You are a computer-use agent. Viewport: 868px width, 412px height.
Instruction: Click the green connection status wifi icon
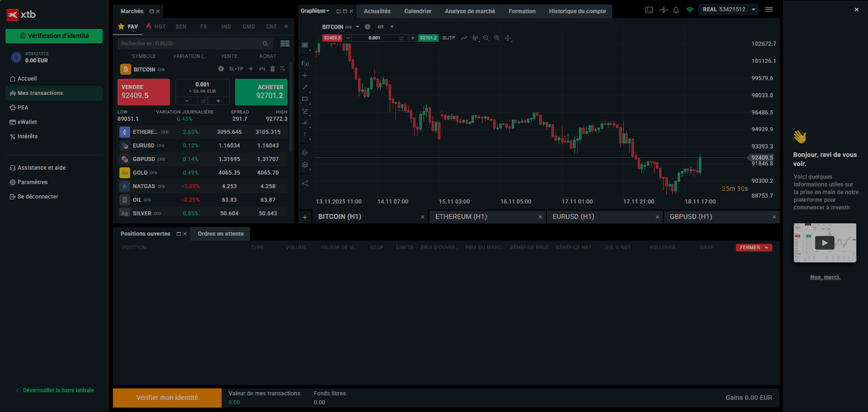[690, 10]
